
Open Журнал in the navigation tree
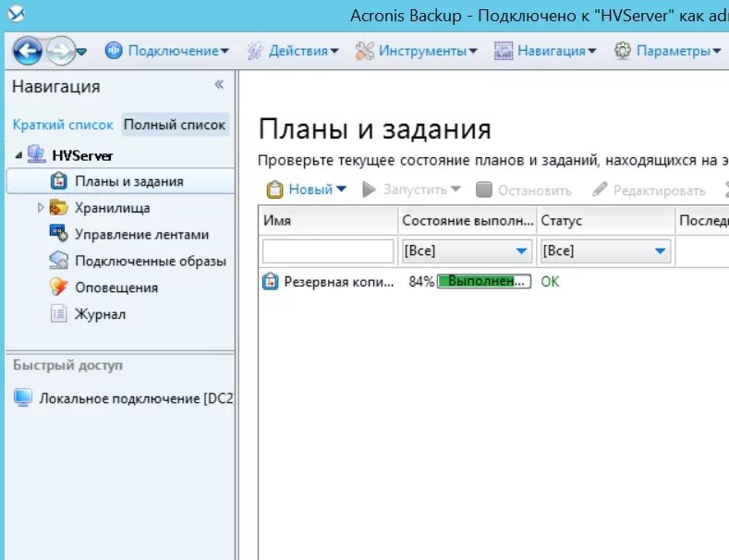click(x=101, y=314)
